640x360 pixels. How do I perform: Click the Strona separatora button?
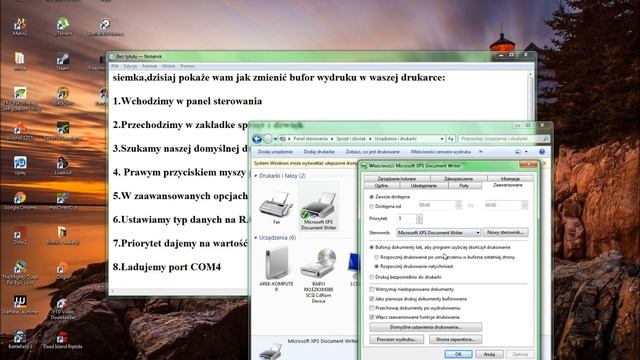pyautogui.click(x=456, y=339)
